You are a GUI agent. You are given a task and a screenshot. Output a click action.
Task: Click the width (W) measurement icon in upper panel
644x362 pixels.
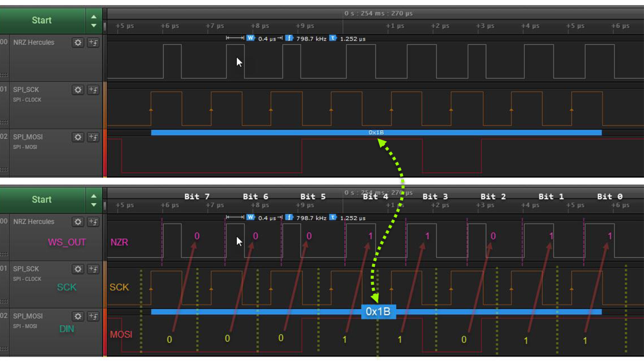pos(251,38)
